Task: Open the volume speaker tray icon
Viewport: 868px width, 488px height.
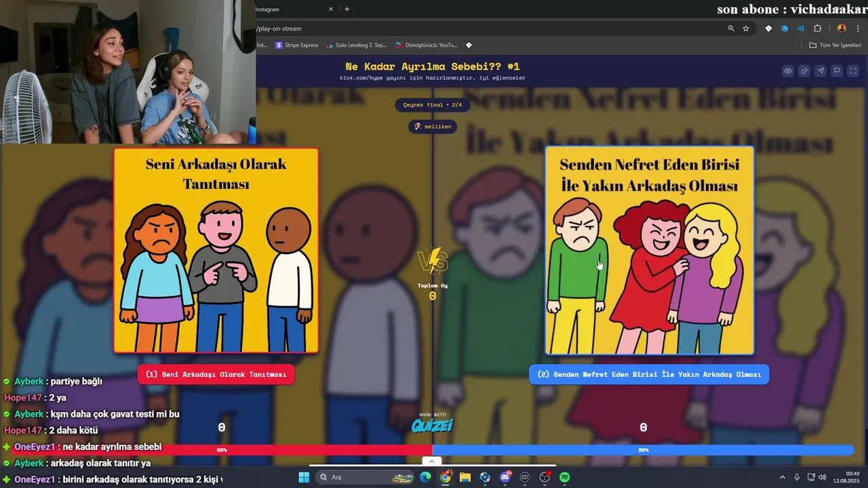Action: (x=823, y=477)
